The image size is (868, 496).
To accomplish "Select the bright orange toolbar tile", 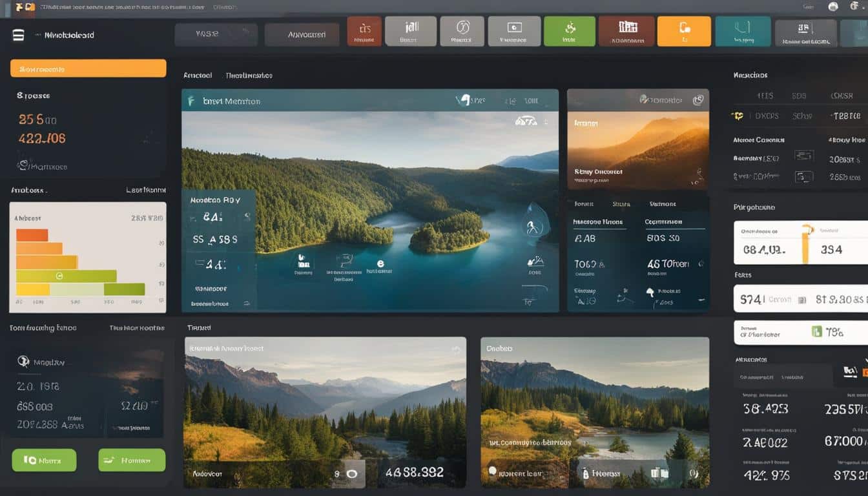I will click(684, 31).
